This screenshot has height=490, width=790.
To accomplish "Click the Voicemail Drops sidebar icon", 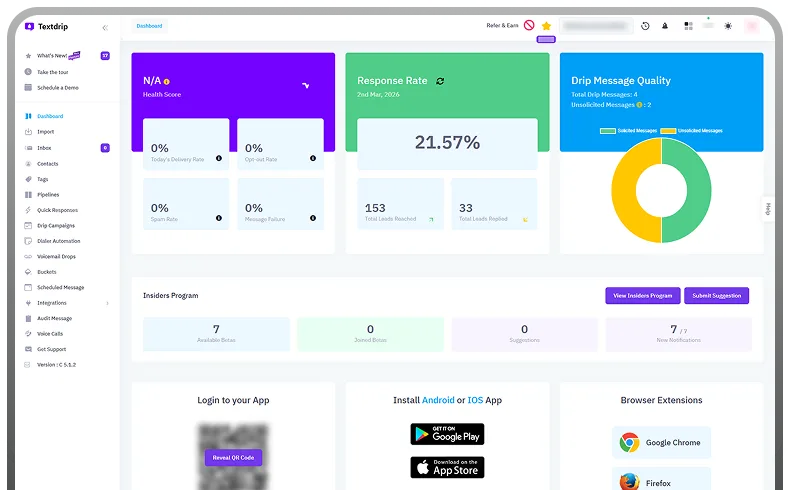I will point(28,257).
